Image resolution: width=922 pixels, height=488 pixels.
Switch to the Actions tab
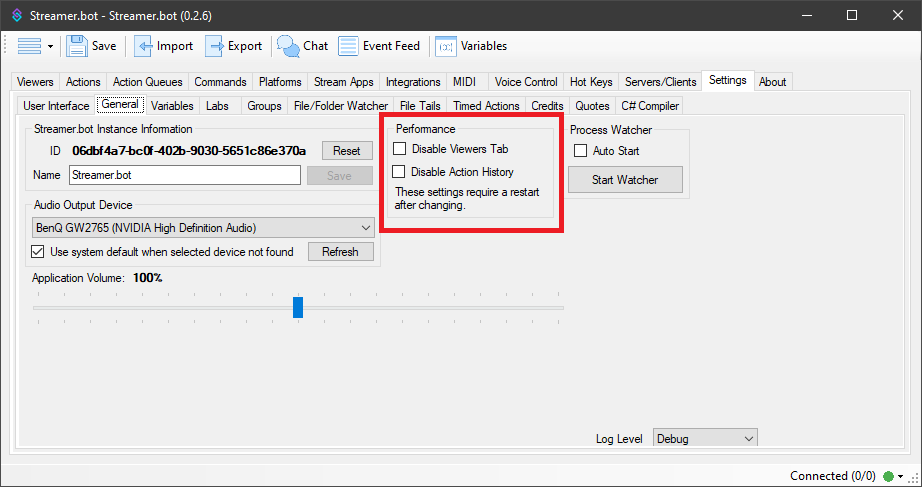tap(83, 82)
